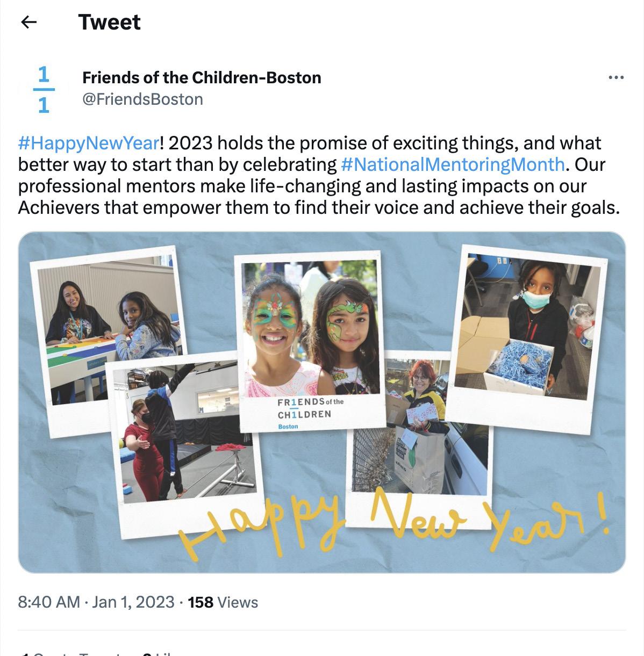Click the Tweet page header title

click(x=110, y=22)
